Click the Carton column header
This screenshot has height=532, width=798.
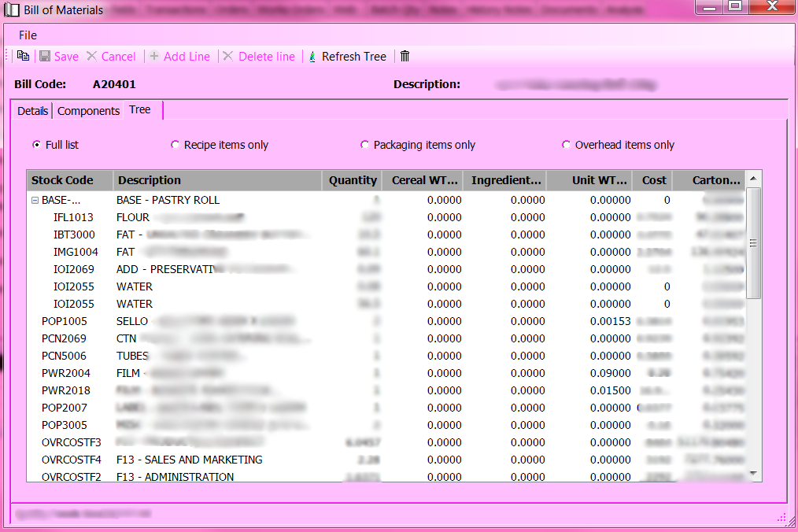tap(710, 180)
